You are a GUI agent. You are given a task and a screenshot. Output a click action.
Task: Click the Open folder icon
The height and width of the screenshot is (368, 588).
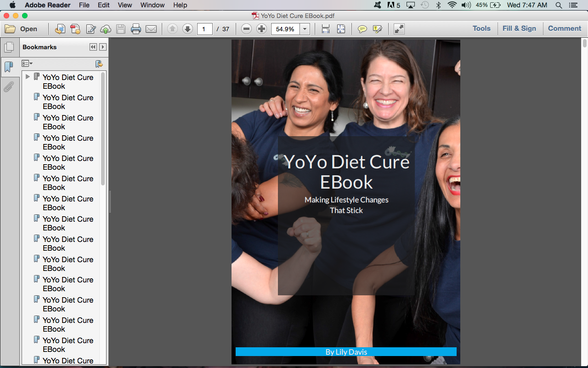click(10, 29)
